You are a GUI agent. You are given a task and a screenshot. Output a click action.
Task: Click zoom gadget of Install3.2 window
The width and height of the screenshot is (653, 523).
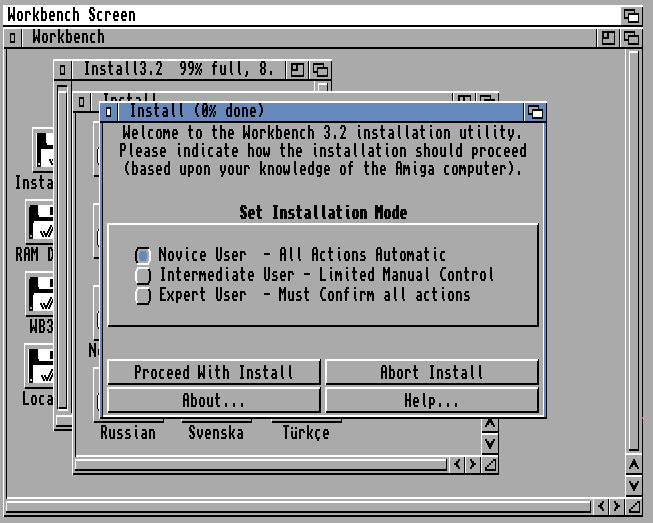pos(297,70)
